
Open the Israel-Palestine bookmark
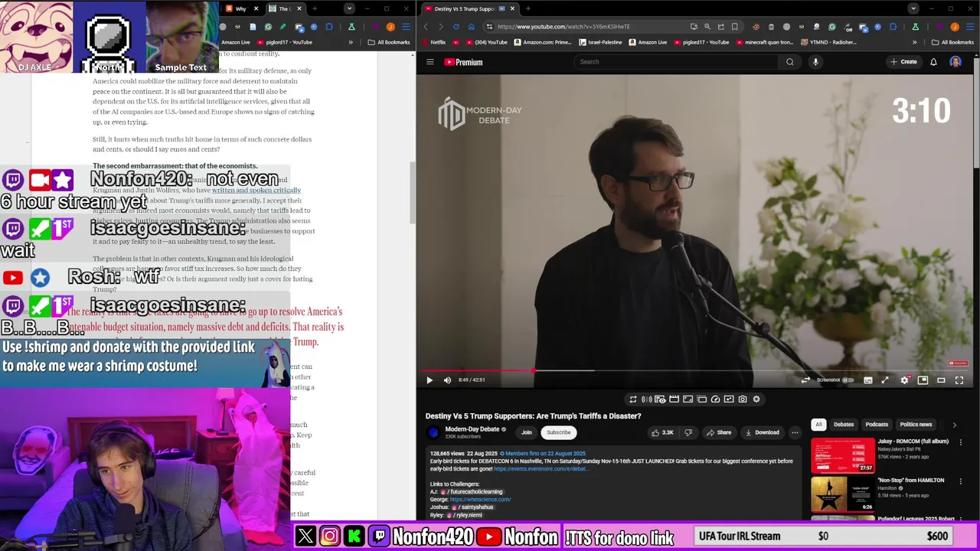[601, 42]
